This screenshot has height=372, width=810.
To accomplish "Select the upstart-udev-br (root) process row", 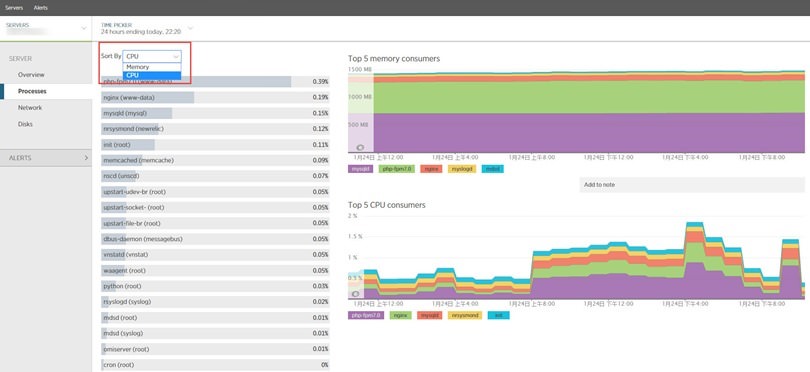I will pyautogui.click(x=215, y=192).
